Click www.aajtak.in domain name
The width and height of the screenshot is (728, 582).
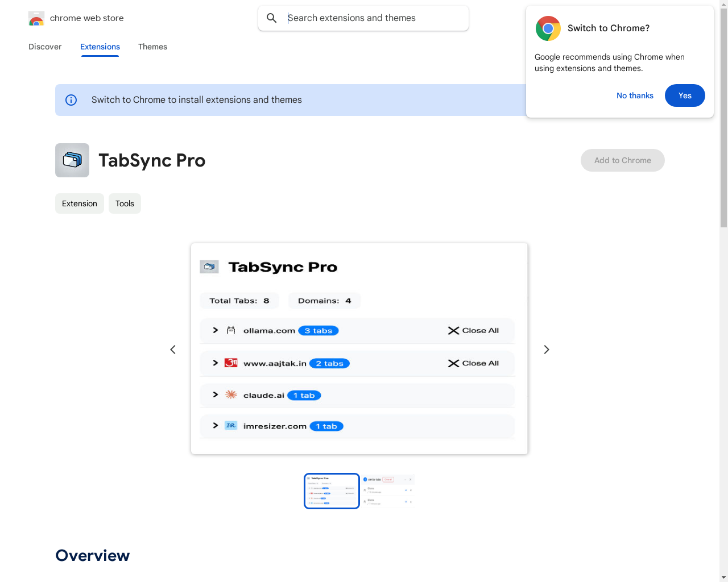[275, 364]
